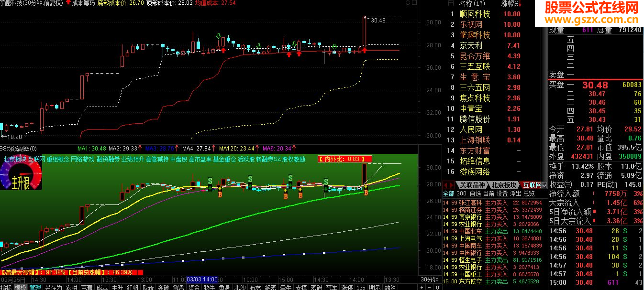
Task: Sort by the 涨幅% column header
Action: point(512,3)
